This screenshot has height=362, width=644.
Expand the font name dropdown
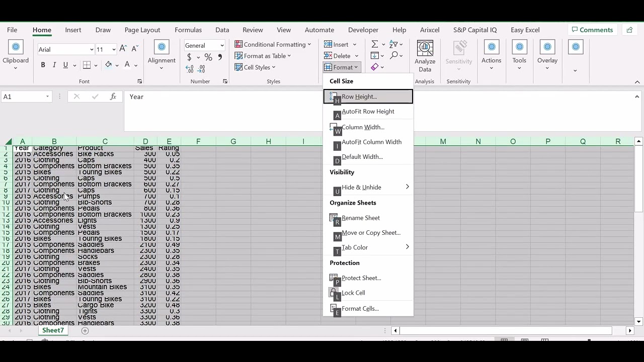click(91, 49)
